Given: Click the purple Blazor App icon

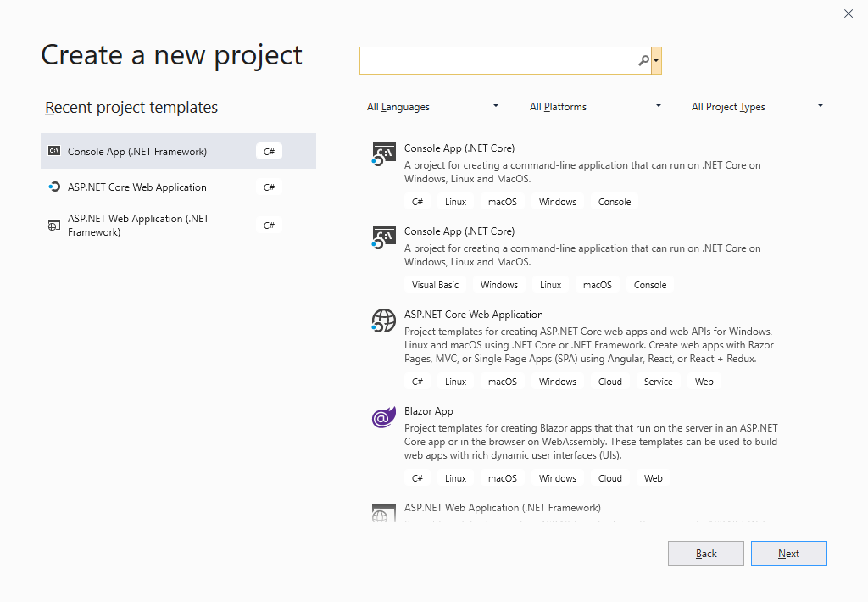Looking at the screenshot, I should 384,417.
